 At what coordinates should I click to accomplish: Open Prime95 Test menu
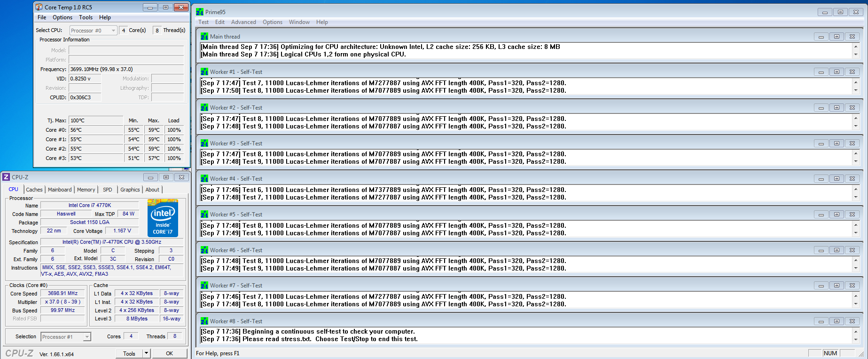click(203, 22)
